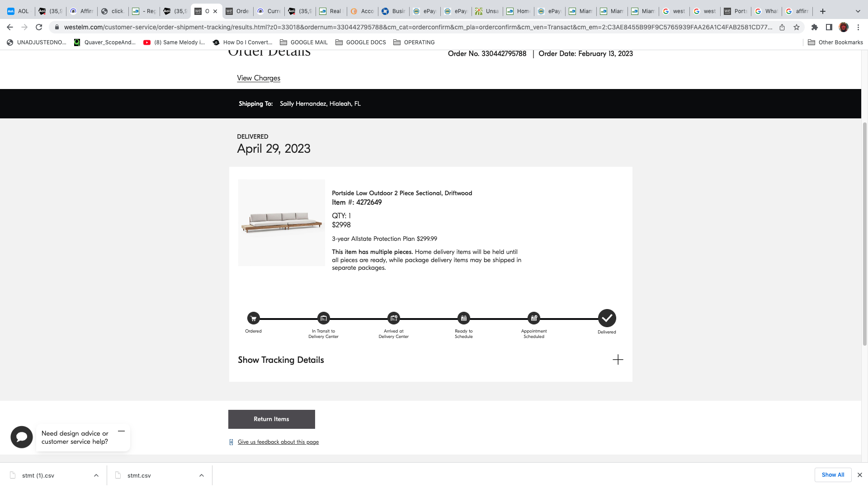Bookmark this page with the star icon

pyautogui.click(x=797, y=27)
